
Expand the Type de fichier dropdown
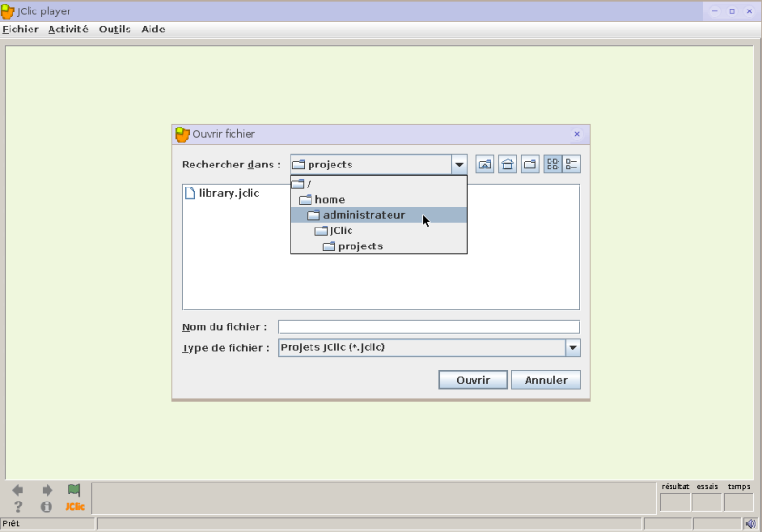[573, 347]
